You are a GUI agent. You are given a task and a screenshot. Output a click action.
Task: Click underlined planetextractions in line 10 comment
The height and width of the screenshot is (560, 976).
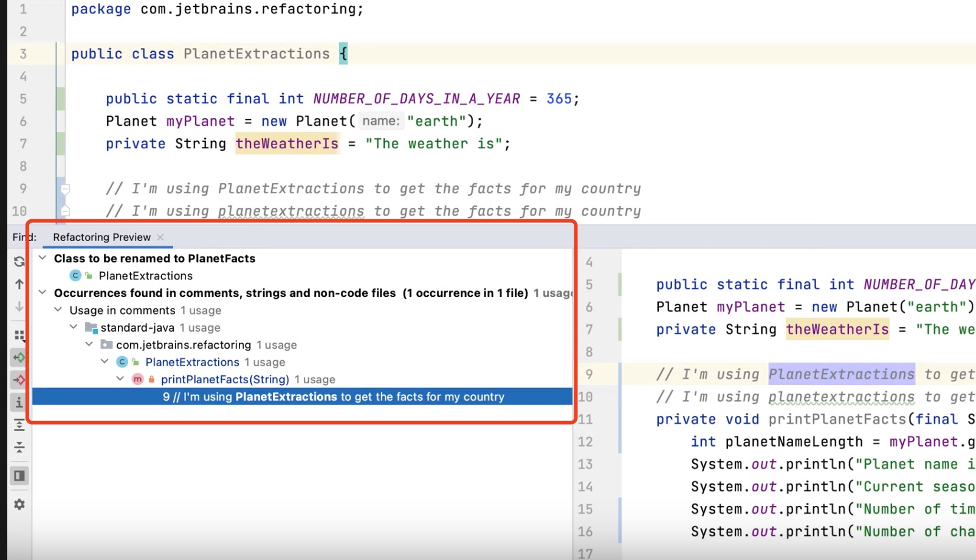point(291,211)
